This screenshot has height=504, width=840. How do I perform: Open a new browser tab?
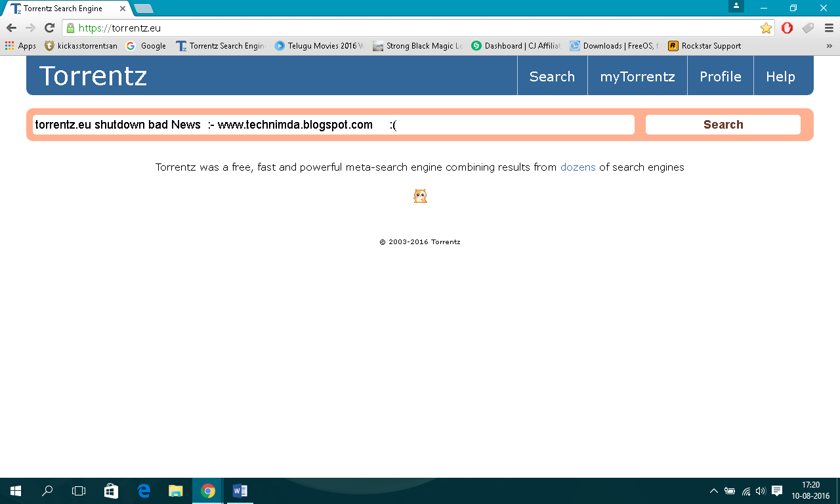click(144, 9)
